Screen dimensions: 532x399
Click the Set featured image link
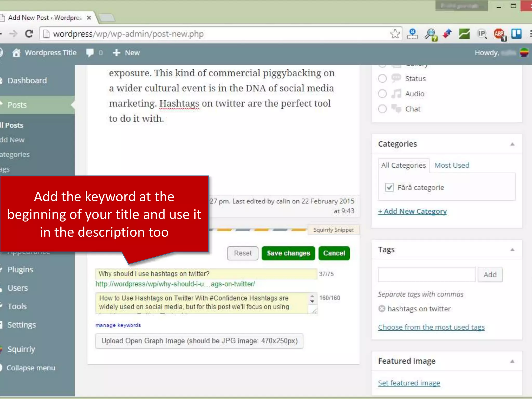point(409,383)
